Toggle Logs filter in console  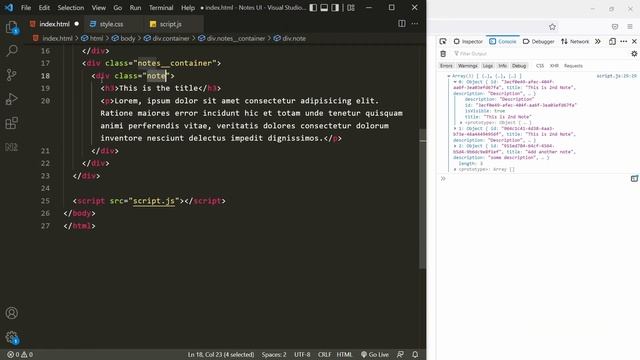click(x=488, y=66)
